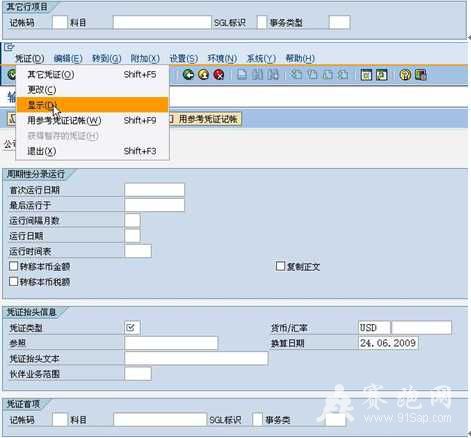Open the 编辑(E) menu
471x438 pixels.
[x=68, y=59]
